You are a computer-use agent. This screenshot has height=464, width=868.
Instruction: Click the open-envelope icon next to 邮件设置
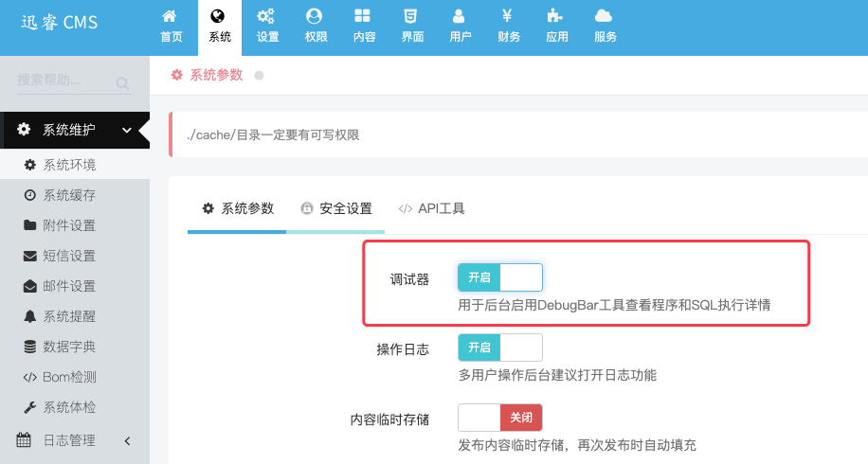(x=30, y=286)
